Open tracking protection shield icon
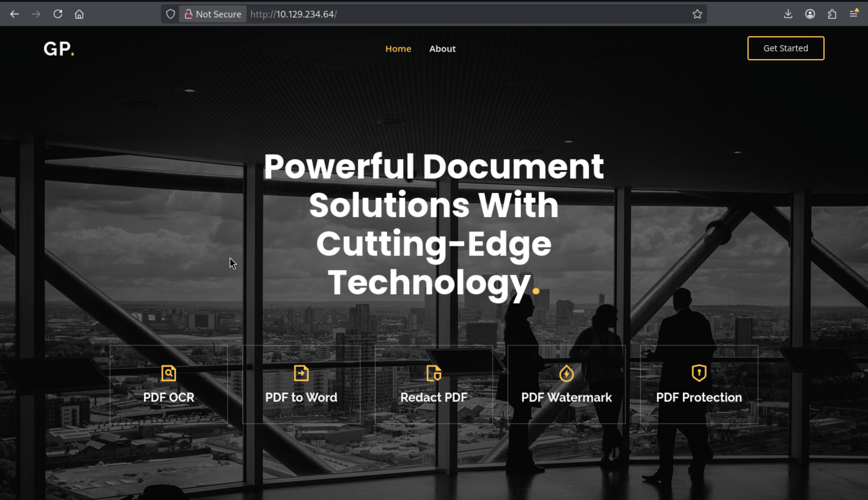Image resolution: width=868 pixels, height=500 pixels. (170, 14)
